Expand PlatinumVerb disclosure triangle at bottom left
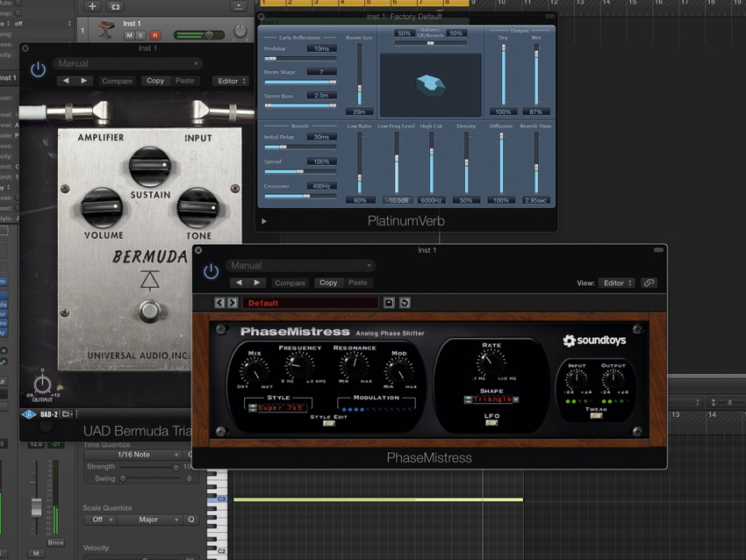Screen dimensions: 746x560 pyautogui.click(x=264, y=221)
